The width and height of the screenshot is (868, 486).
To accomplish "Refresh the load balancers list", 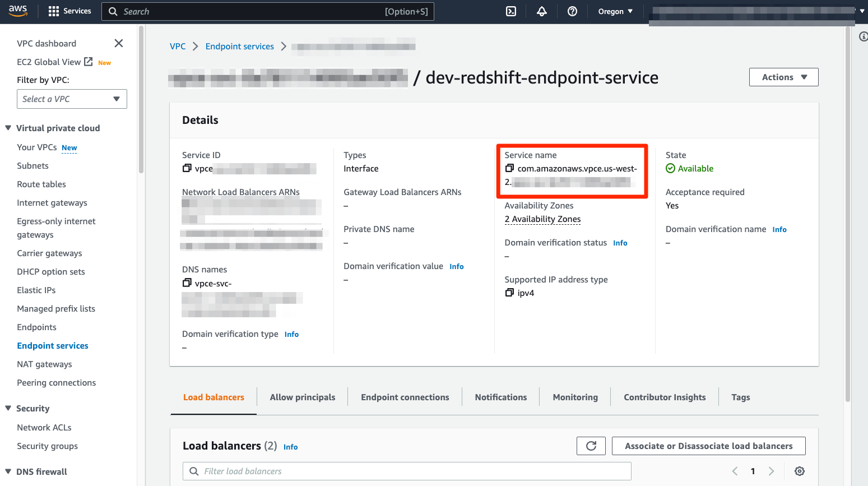I will tap(591, 446).
